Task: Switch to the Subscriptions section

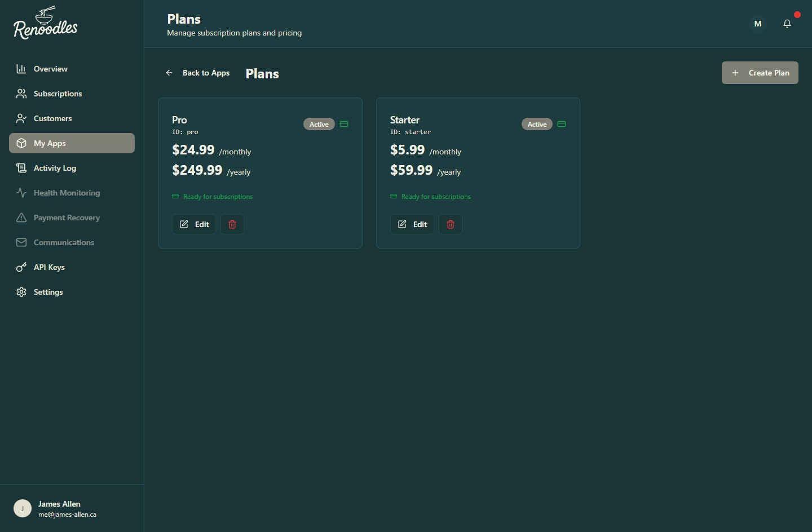Action: 58,94
